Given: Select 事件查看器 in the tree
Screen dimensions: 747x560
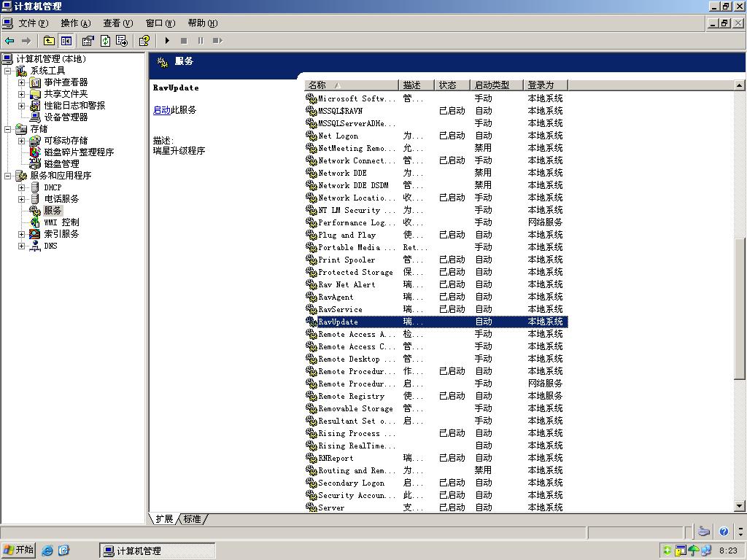Looking at the screenshot, I should 66,82.
